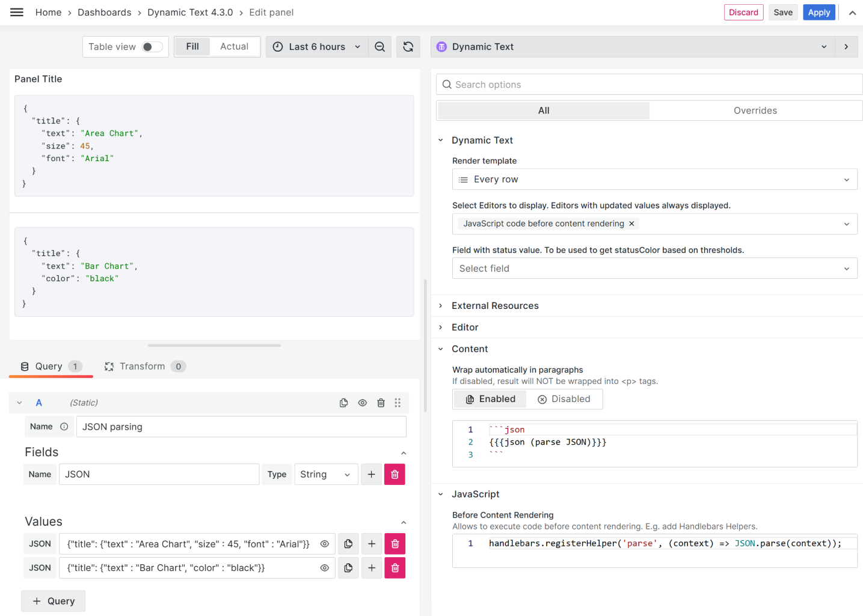Delete the JSON field with red trash button
Viewport: 863px width, 616px height.
tap(395, 474)
